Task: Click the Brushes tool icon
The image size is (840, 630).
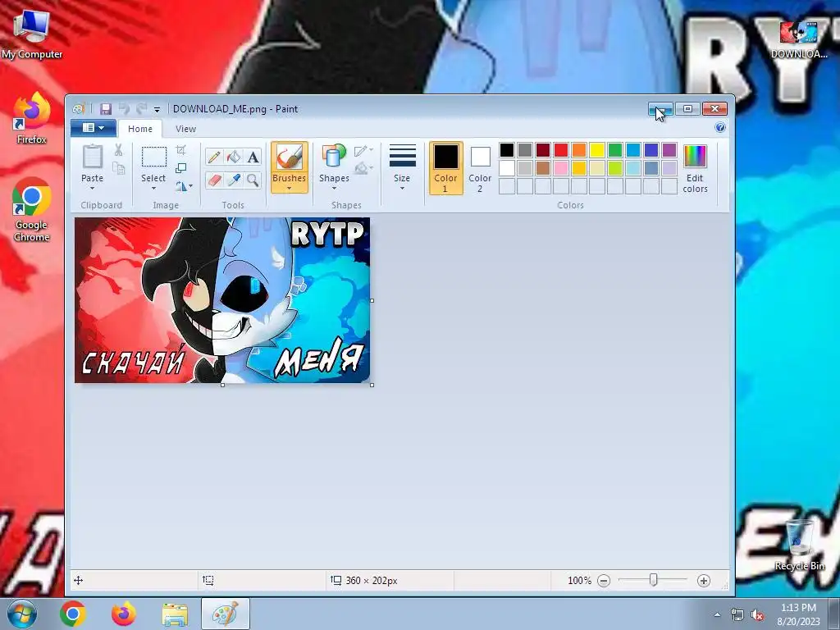Action: click(x=290, y=157)
